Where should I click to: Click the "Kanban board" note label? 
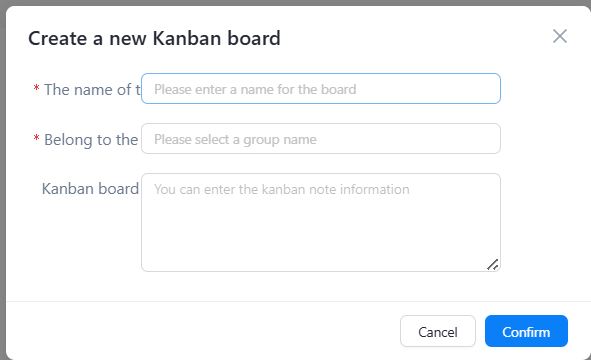point(90,189)
